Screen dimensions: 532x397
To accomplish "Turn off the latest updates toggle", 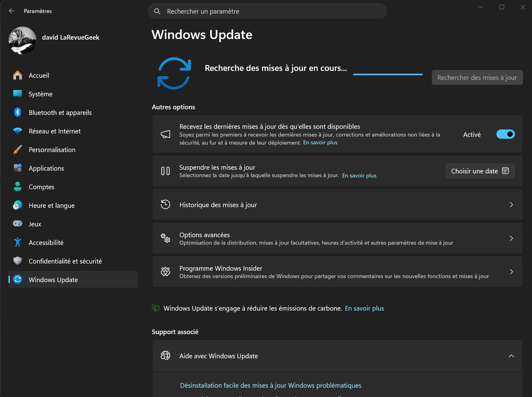I will tap(506, 134).
